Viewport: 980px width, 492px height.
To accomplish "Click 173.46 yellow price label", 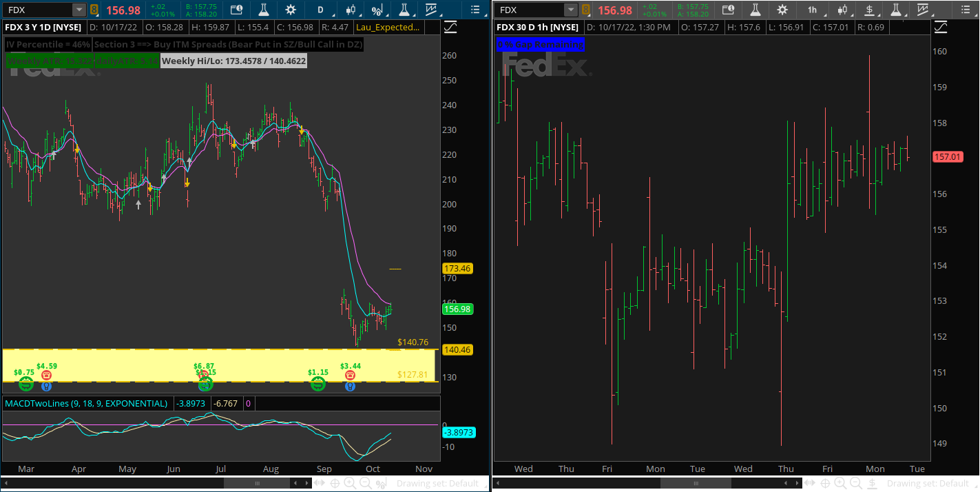I will (457, 269).
